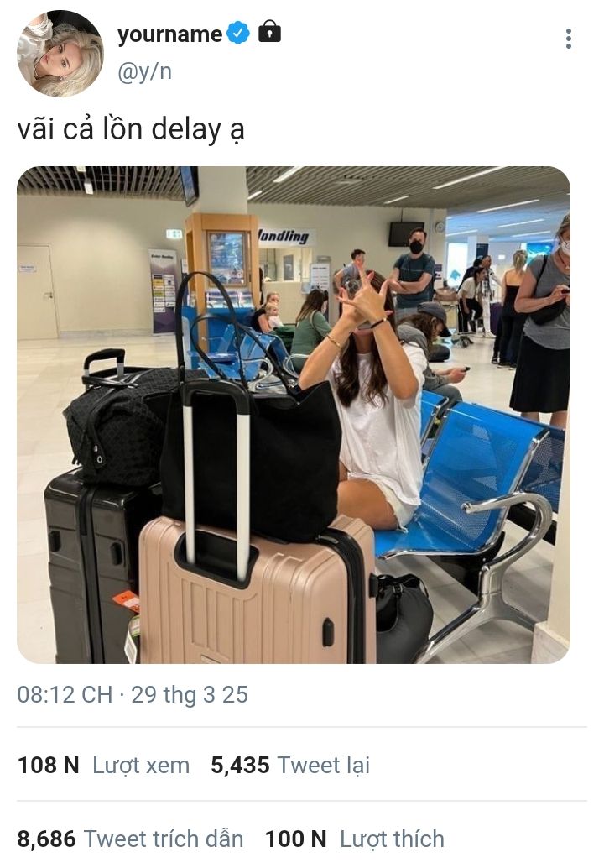This screenshot has width=604, height=868.
Task: Open the Lượt xem views label
Action: 141,766
